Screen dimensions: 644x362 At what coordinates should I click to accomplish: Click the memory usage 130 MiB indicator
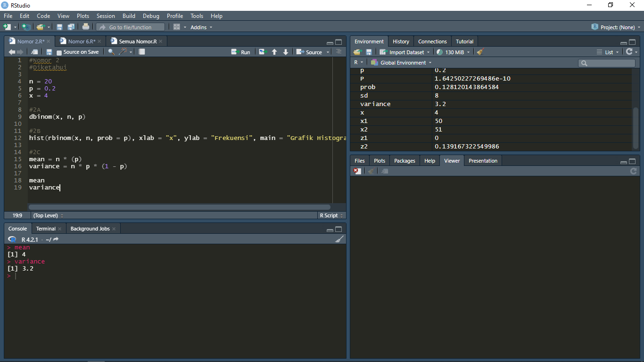coord(452,52)
